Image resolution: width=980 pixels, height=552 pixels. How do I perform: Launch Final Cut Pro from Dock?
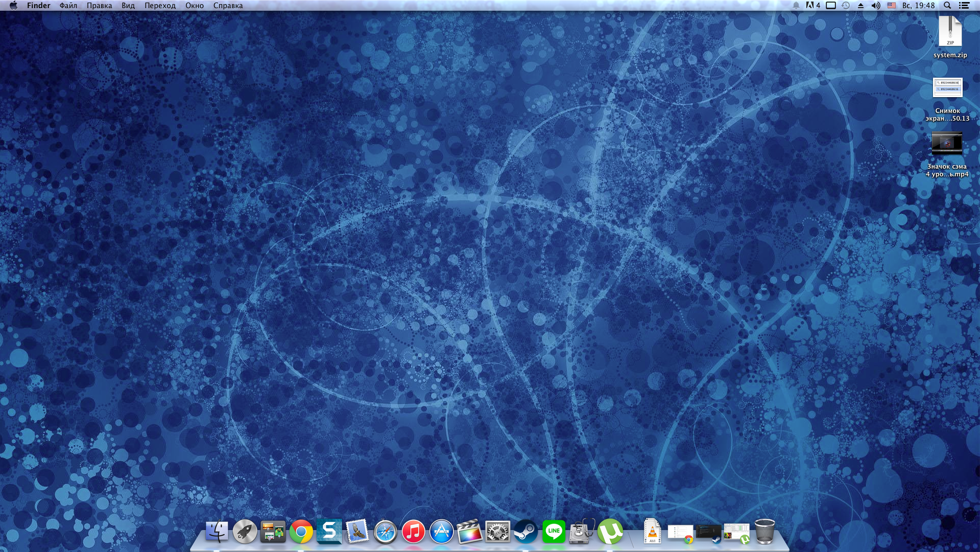pos(469,532)
